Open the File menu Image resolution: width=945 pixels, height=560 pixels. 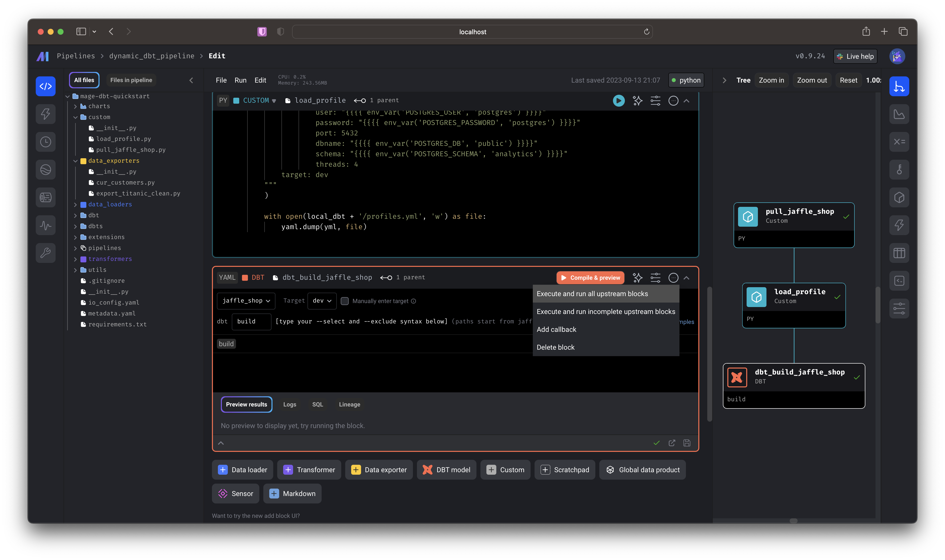pyautogui.click(x=221, y=80)
